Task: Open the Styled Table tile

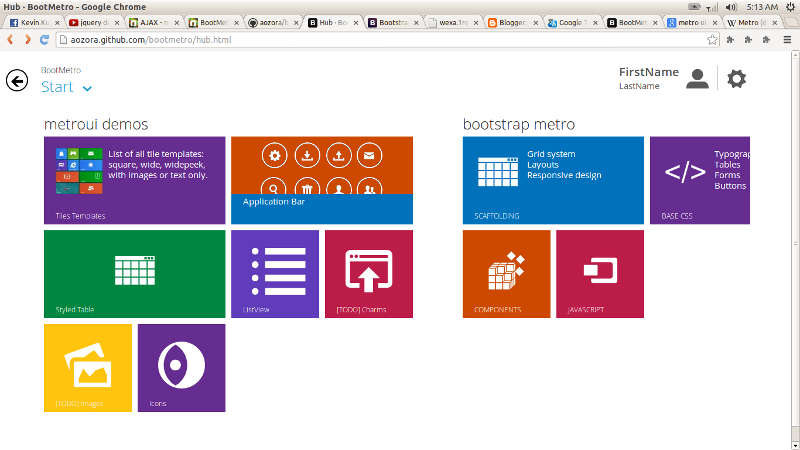Action: click(x=135, y=274)
